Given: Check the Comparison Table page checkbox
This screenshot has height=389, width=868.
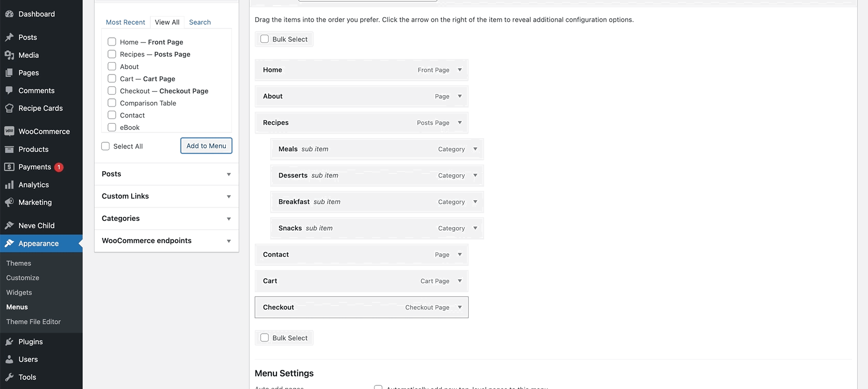Looking at the screenshot, I should click(112, 103).
